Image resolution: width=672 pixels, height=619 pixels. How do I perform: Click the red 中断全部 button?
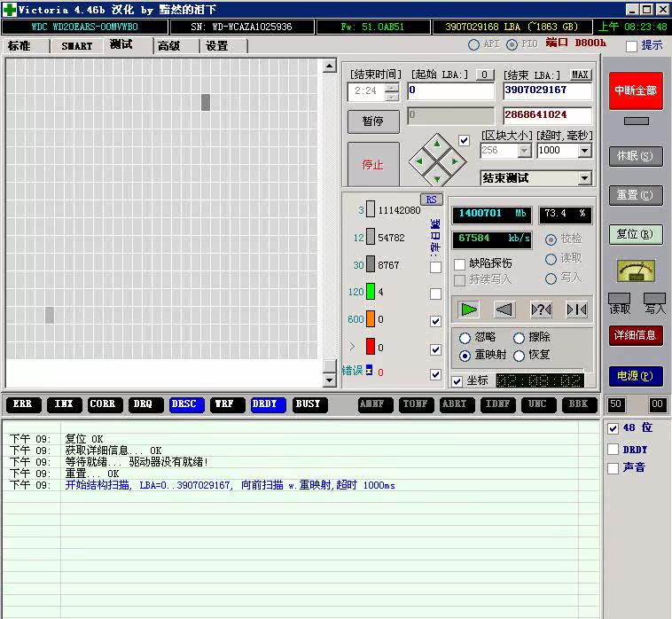(636, 90)
